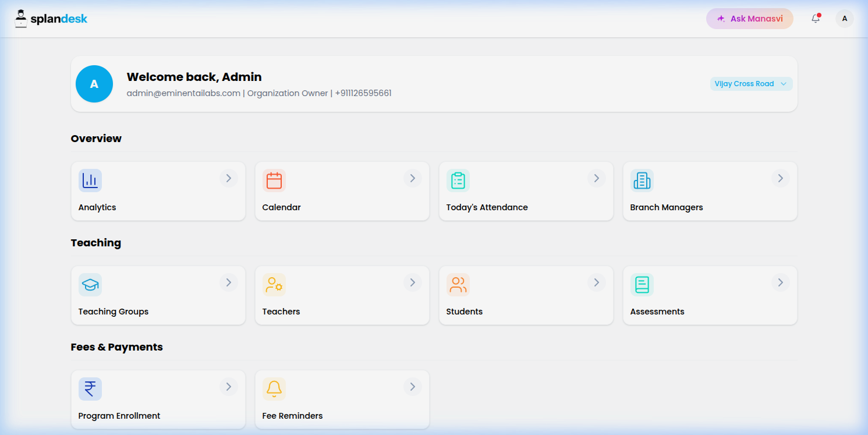Click the arrow on Today's Attendance card
Screen dimensions: 868x435
597,178
